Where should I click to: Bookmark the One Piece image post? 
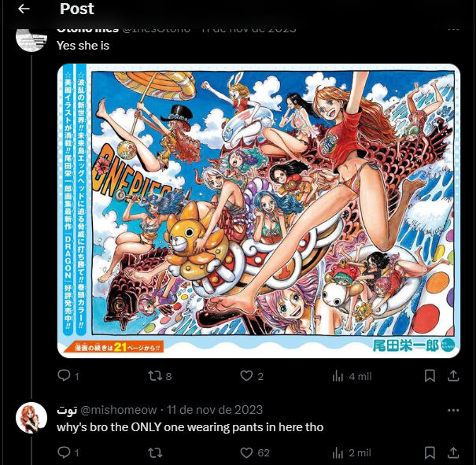(x=430, y=376)
